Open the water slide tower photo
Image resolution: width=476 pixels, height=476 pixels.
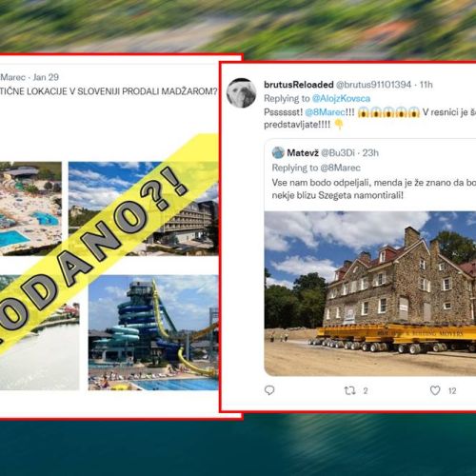point(153,332)
